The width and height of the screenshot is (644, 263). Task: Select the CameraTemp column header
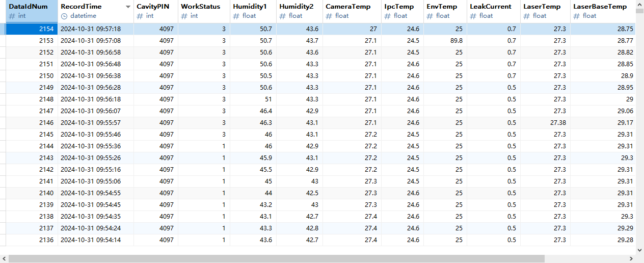click(x=348, y=7)
